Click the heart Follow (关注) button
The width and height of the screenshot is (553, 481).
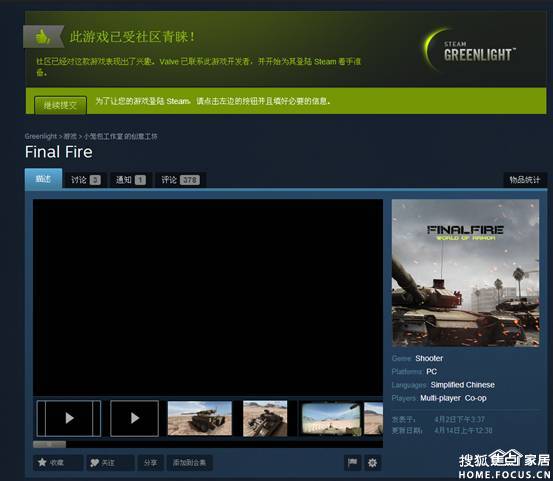tap(110, 463)
